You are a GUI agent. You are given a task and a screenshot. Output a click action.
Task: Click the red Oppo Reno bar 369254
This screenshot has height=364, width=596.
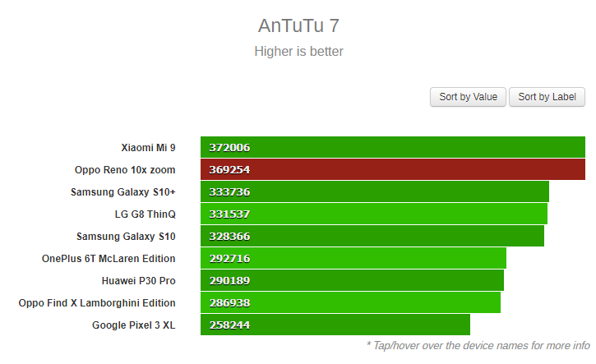(392, 170)
